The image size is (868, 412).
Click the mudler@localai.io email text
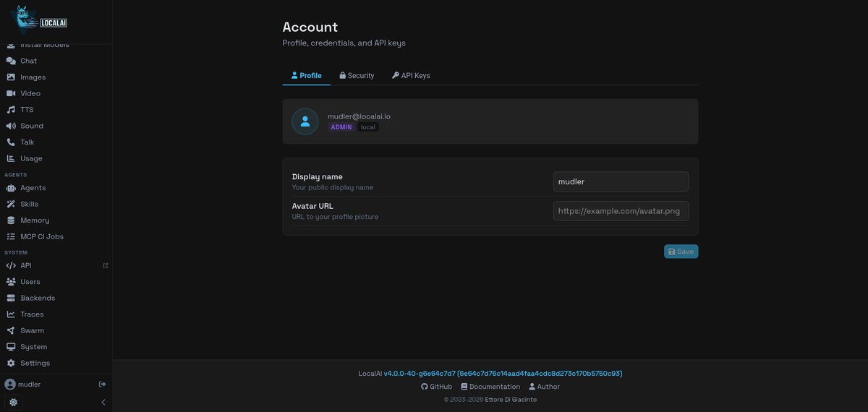click(x=359, y=116)
